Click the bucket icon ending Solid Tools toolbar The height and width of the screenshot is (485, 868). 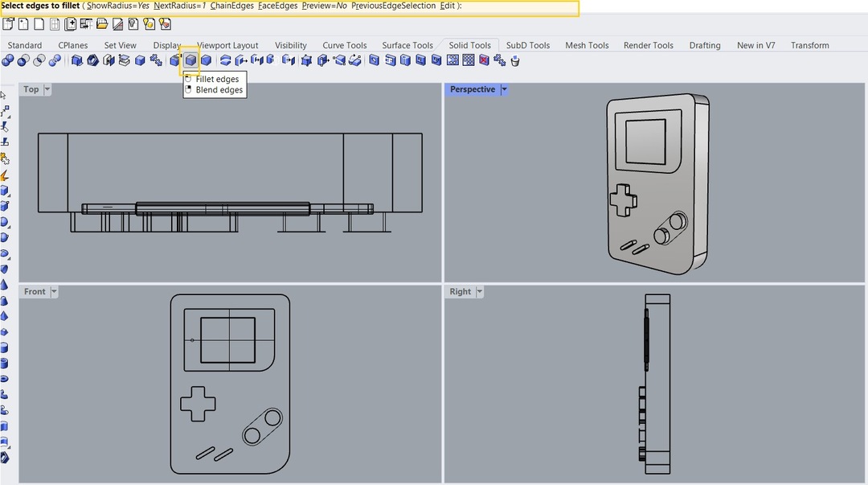tap(515, 60)
